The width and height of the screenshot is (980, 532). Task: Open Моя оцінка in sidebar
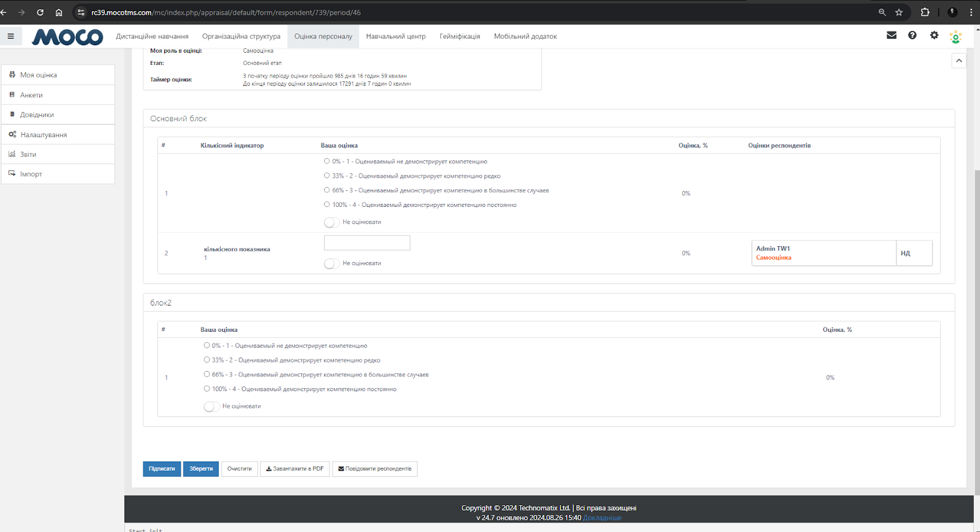tap(58, 75)
